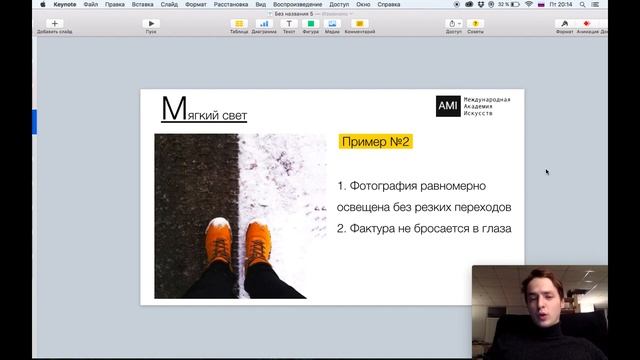Open the Расстановка menu
Image resolution: width=640 pixels, height=360 pixels.
(x=231, y=4)
